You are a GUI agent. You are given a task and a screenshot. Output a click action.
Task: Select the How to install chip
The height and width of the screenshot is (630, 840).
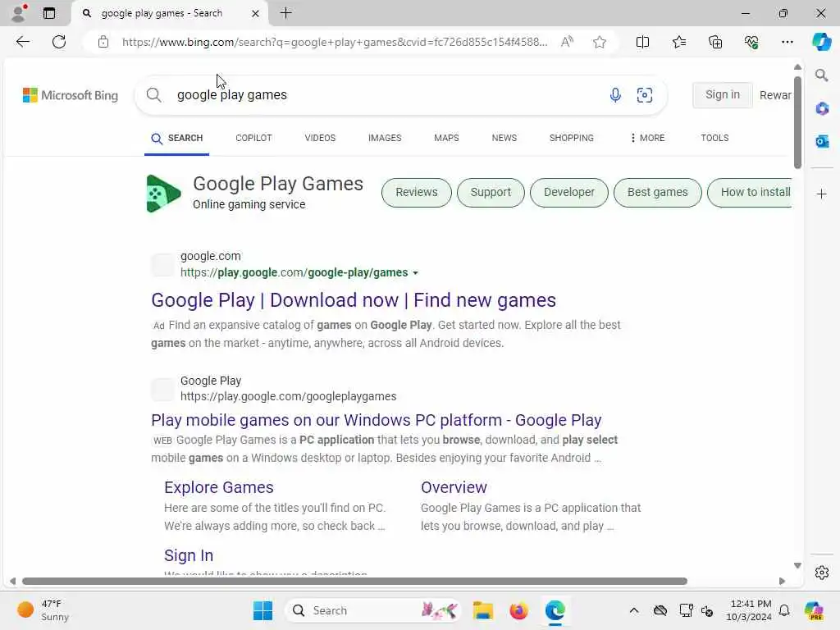750,192
